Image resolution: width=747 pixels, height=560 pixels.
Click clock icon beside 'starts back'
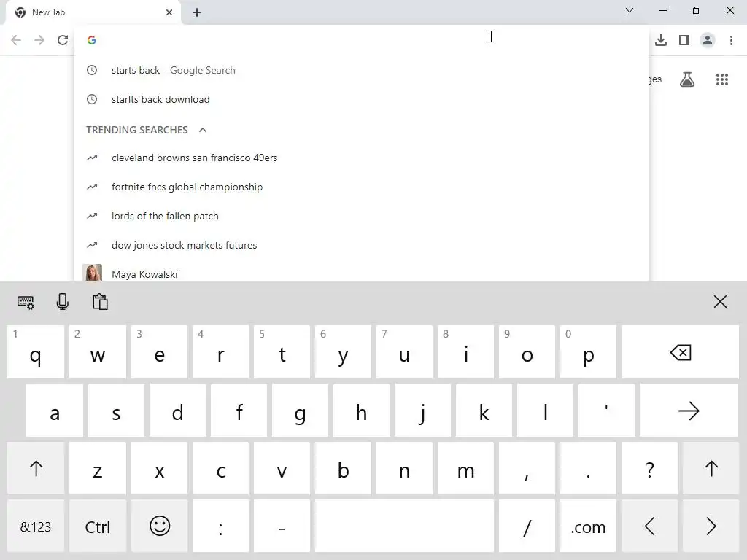point(92,70)
